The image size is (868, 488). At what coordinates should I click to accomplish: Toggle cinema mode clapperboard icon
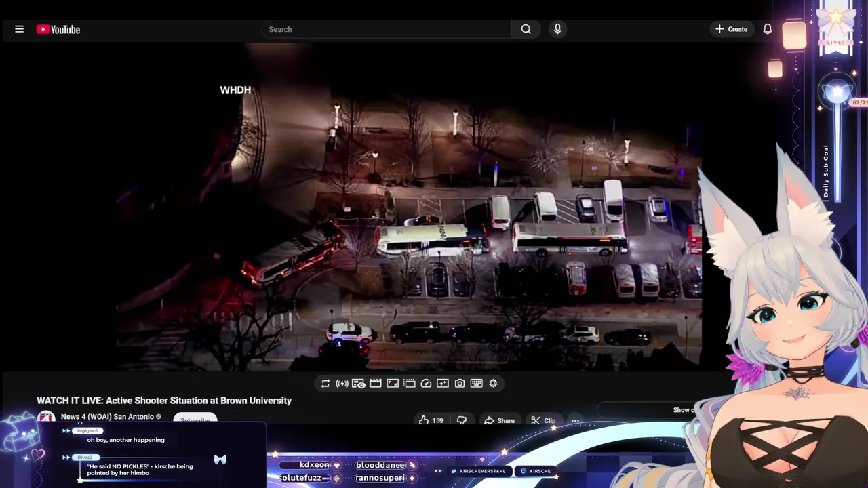tap(376, 383)
